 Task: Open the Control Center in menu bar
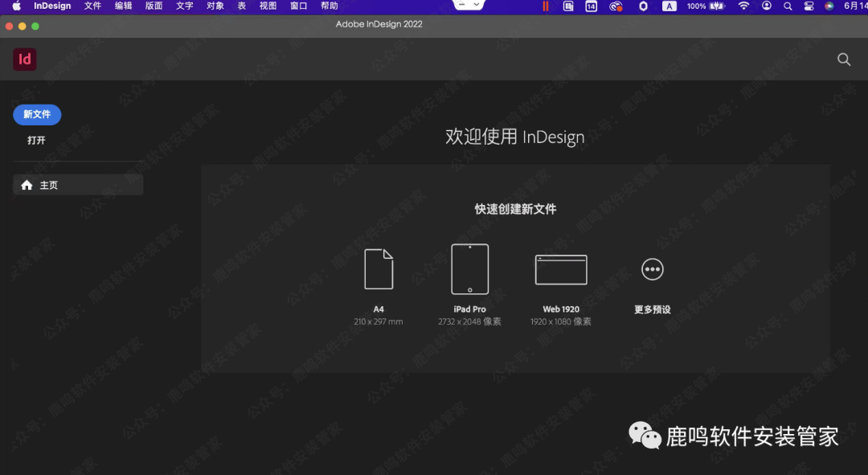point(808,6)
